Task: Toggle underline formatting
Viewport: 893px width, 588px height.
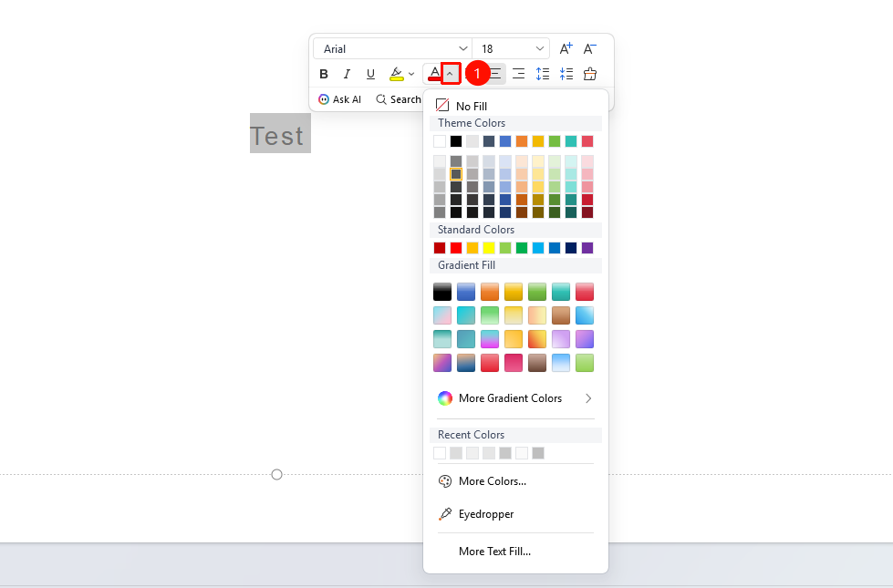Action: (x=370, y=74)
